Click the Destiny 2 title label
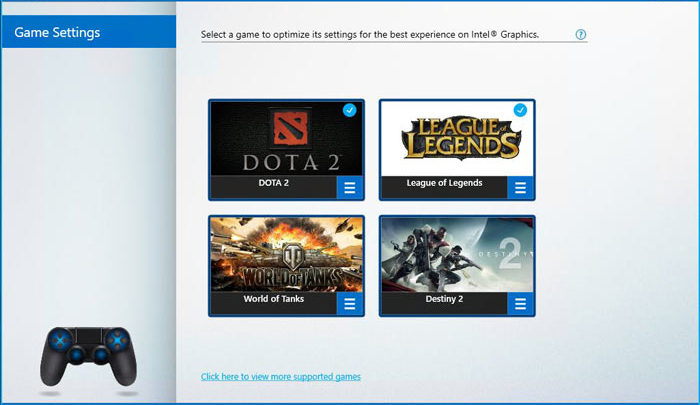 (x=444, y=299)
